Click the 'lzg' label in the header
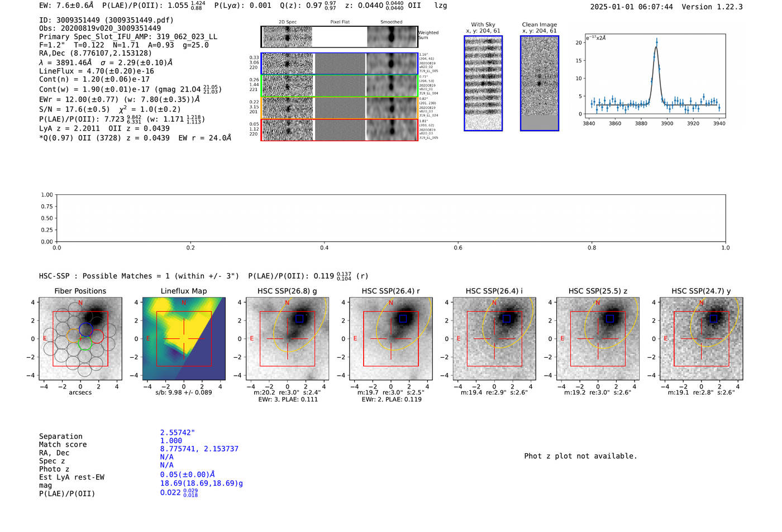Viewport: 782px width, 532px height. pos(441,6)
